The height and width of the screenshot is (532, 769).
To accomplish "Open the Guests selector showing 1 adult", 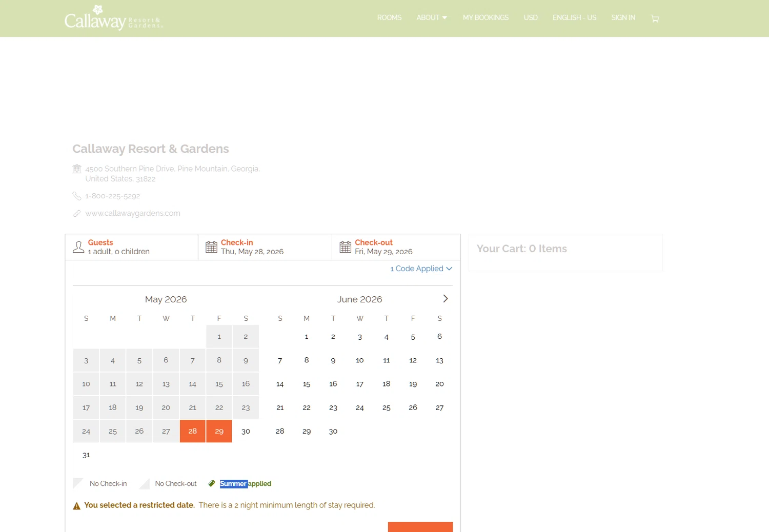I will [x=132, y=247].
